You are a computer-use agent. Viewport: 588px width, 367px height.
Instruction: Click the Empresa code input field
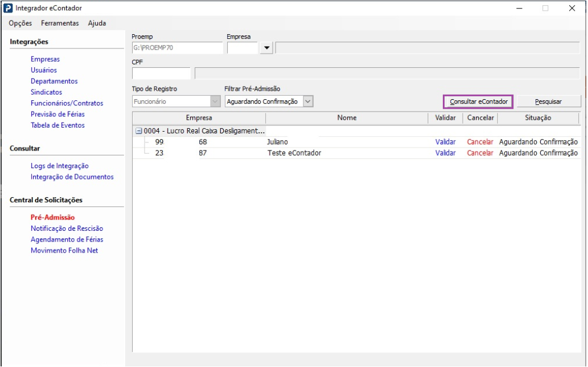[242, 48]
